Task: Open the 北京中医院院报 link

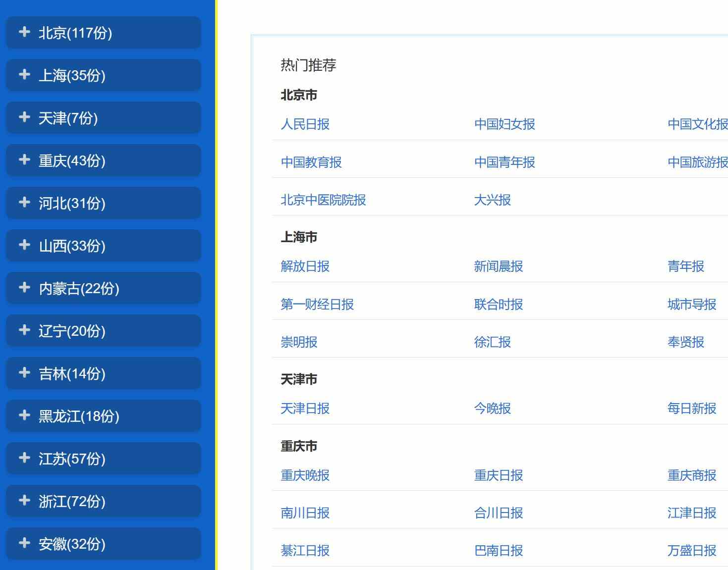Action: (x=323, y=200)
